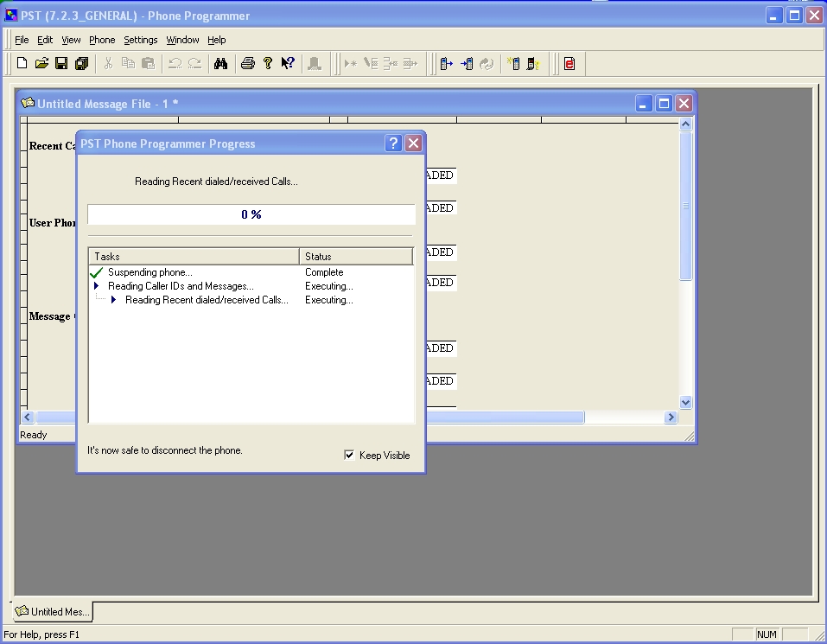Open the View menu

(x=71, y=40)
